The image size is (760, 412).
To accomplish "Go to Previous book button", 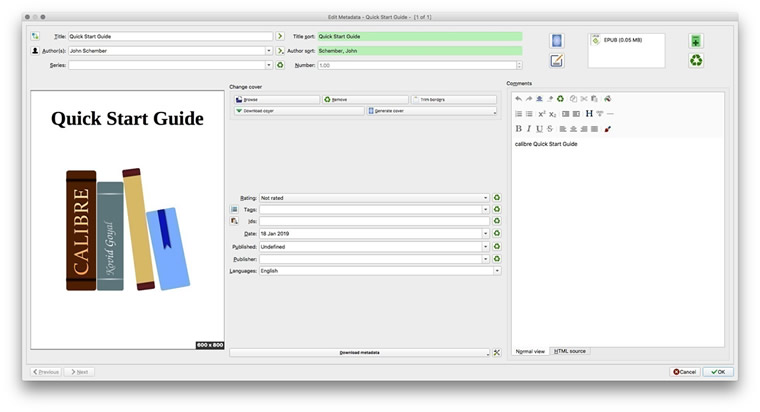I will point(46,372).
